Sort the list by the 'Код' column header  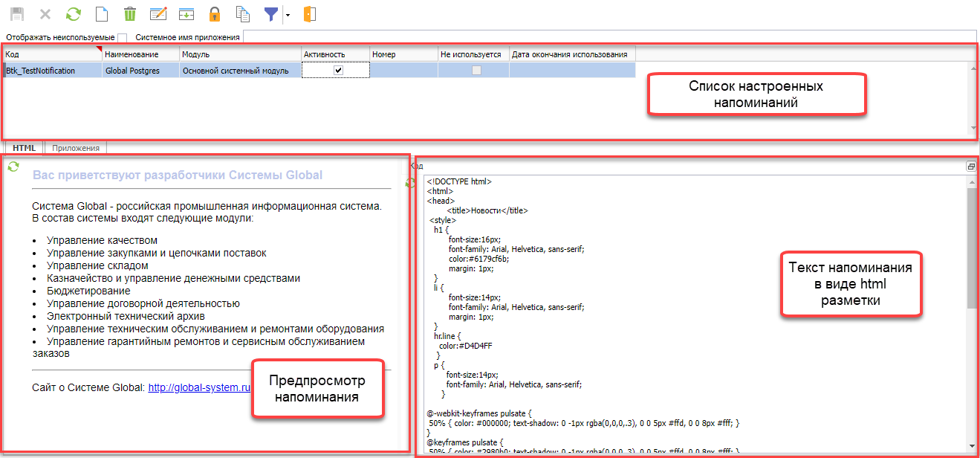[x=52, y=54]
